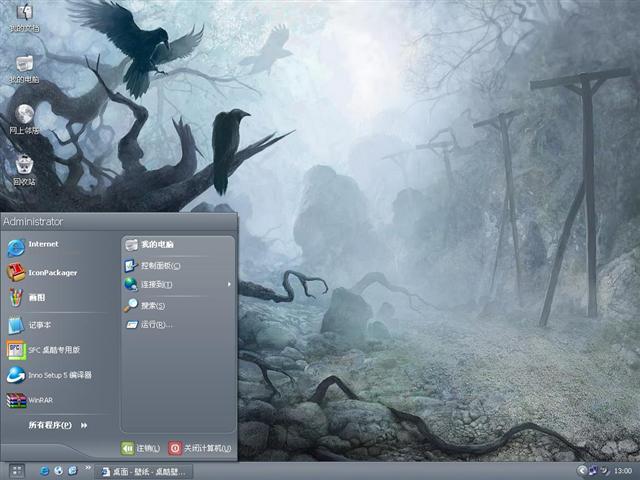The width and height of the screenshot is (640, 480).
Task: Click the Administrator user name header
Action: click(33, 222)
